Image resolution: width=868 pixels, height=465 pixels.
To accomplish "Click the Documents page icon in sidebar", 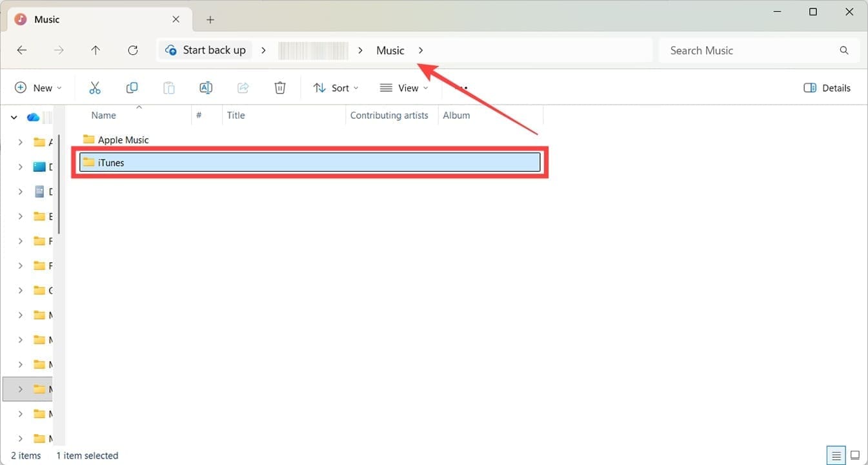I will [39, 191].
